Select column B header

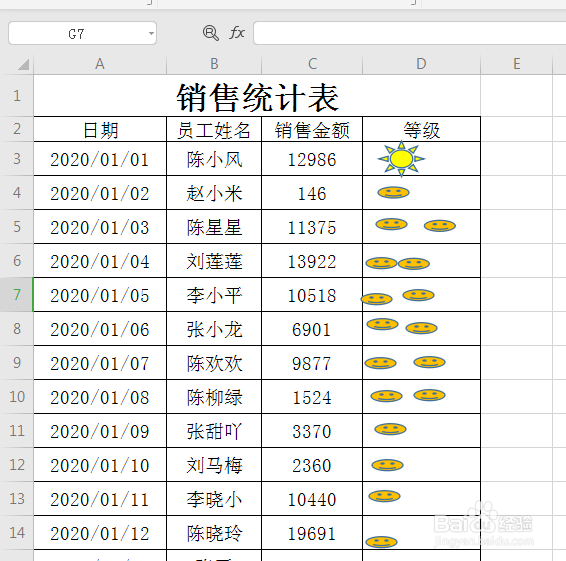pos(214,64)
